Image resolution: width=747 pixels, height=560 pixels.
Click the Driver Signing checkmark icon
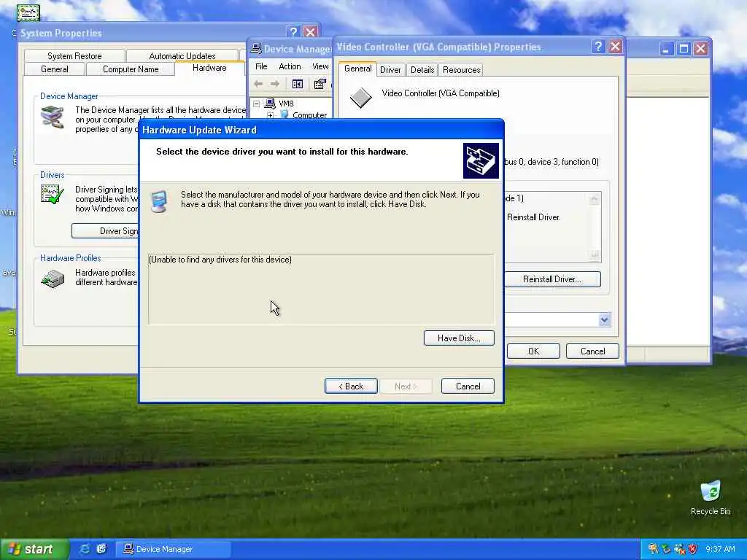pos(53,194)
